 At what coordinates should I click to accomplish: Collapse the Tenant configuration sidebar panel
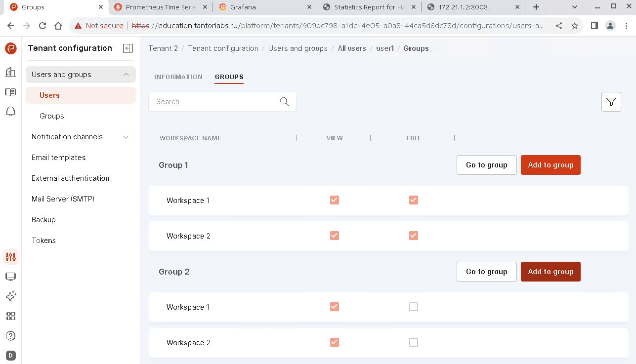128,48
